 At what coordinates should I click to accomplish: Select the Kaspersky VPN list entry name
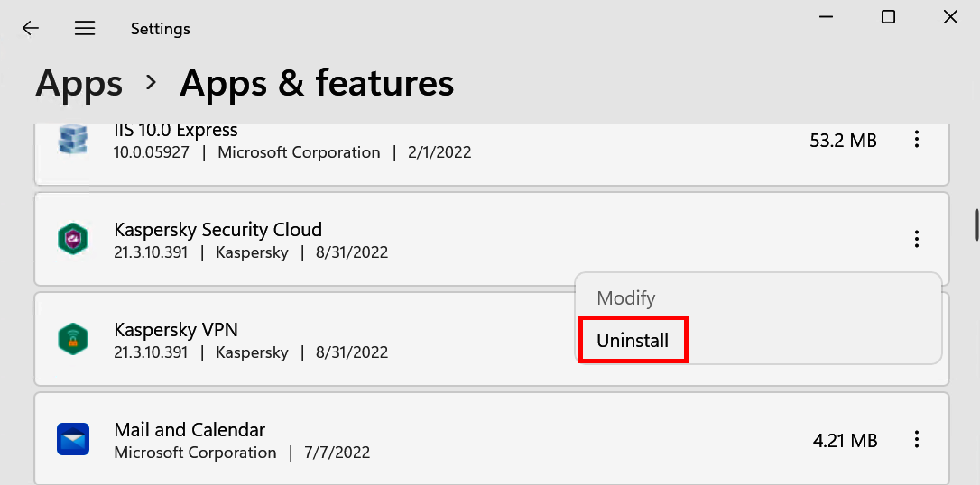[x=175, y=329]
